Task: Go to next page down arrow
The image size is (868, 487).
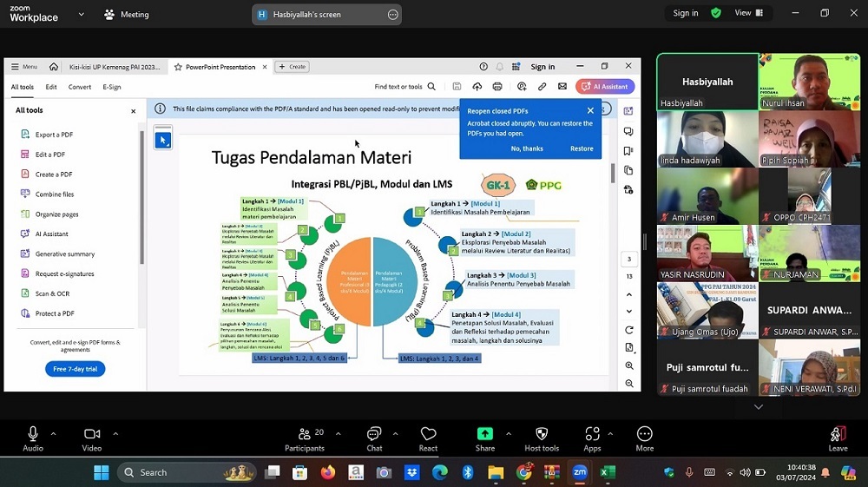Action: click(x=628, y=311)
